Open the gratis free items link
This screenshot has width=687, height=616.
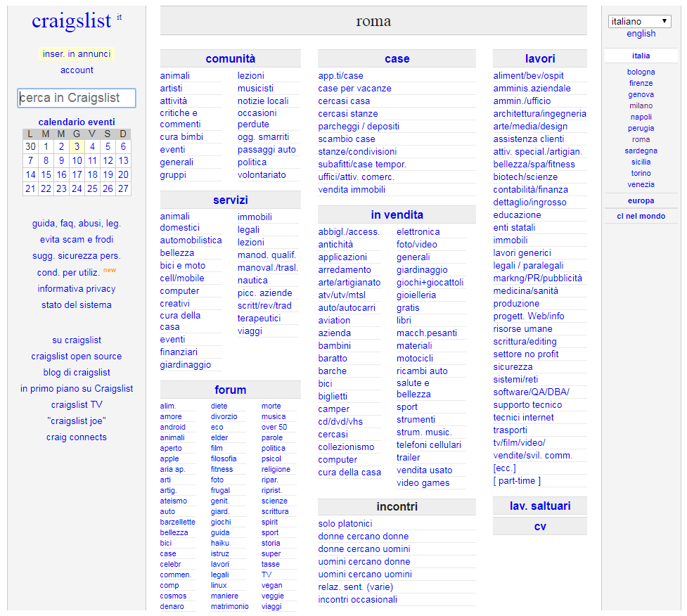(408, 308)
